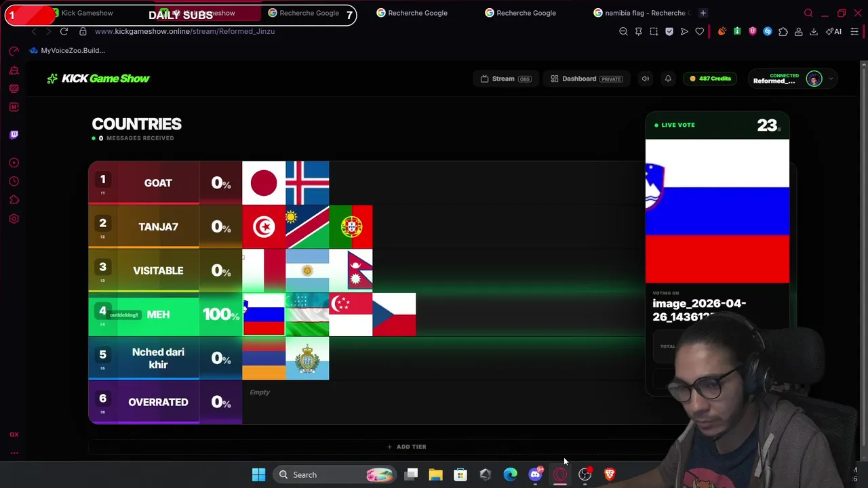Click the Armenia flag thumbnail
This screenshot has height=488, width=868.
[x=264, y=358]
